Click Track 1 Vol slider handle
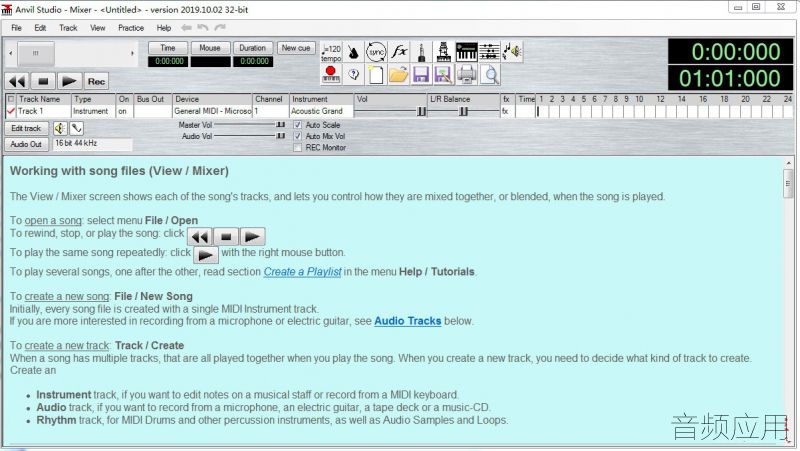The width and height of the screenshot is (800, 451). pyautogui.click(x=421, y=111)
